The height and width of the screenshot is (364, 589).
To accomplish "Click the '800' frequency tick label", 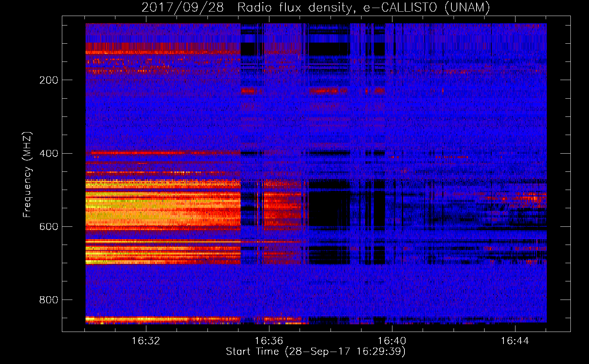I will coord(49,300).
